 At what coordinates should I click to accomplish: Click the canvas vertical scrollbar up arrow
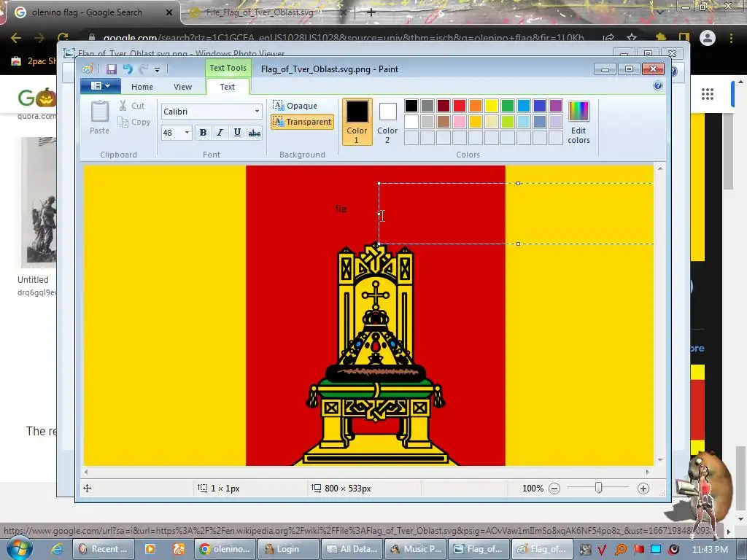pyautogui.click(x=659, y=168)
